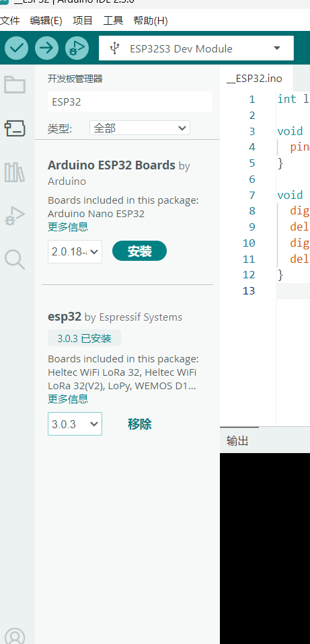Open the 文件 menu
This screenshot has width=310, height=644.
(9, 21)
